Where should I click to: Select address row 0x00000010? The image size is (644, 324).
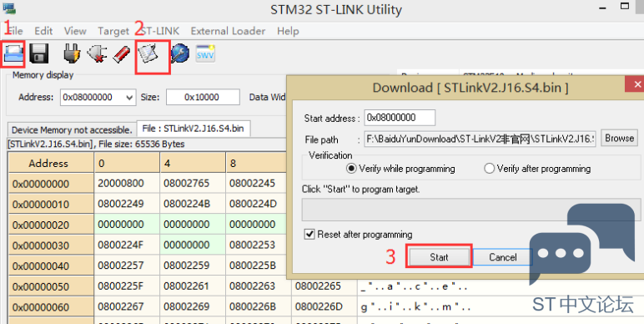tap(51, 204)
